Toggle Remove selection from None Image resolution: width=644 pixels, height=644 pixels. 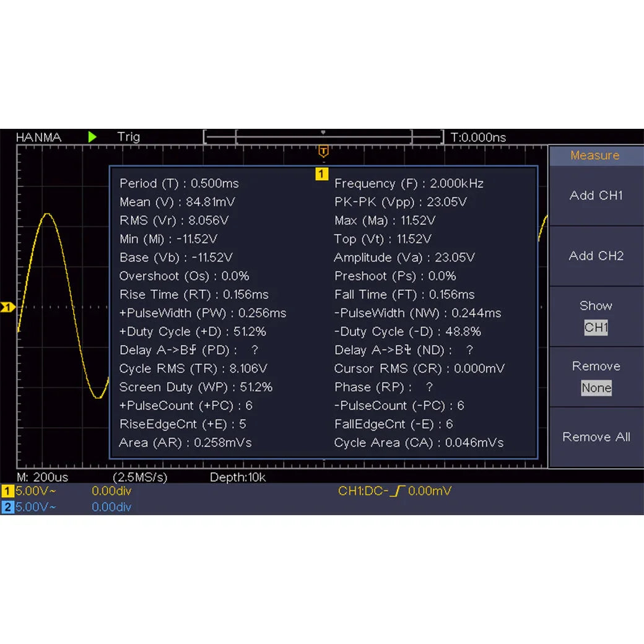pyautogui.click(x=596, y=388)
